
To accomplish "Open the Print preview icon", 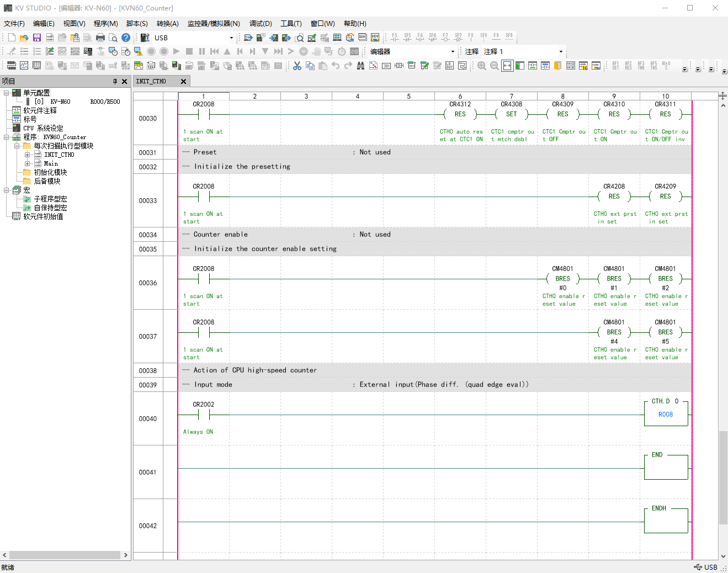I will point(113,38).
